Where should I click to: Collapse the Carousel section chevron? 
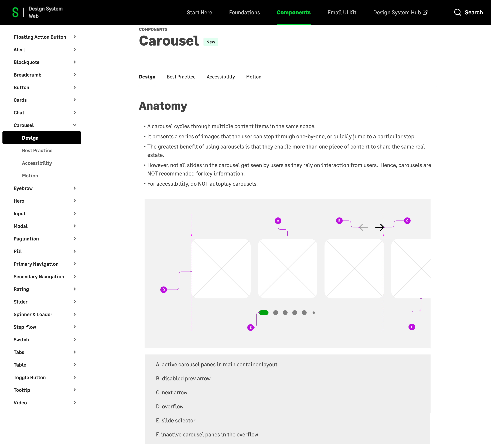[74, 125]
